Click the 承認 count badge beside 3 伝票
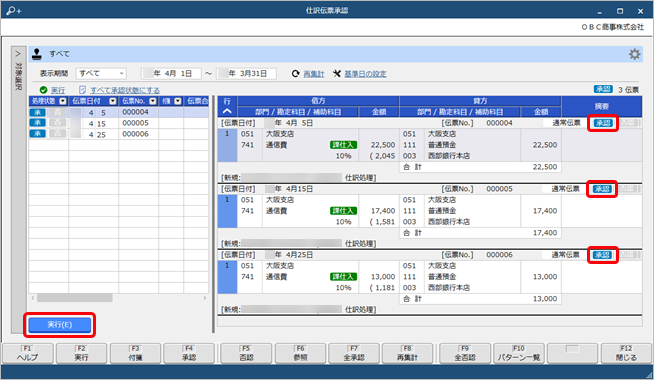654x380 pixels. 603,89
